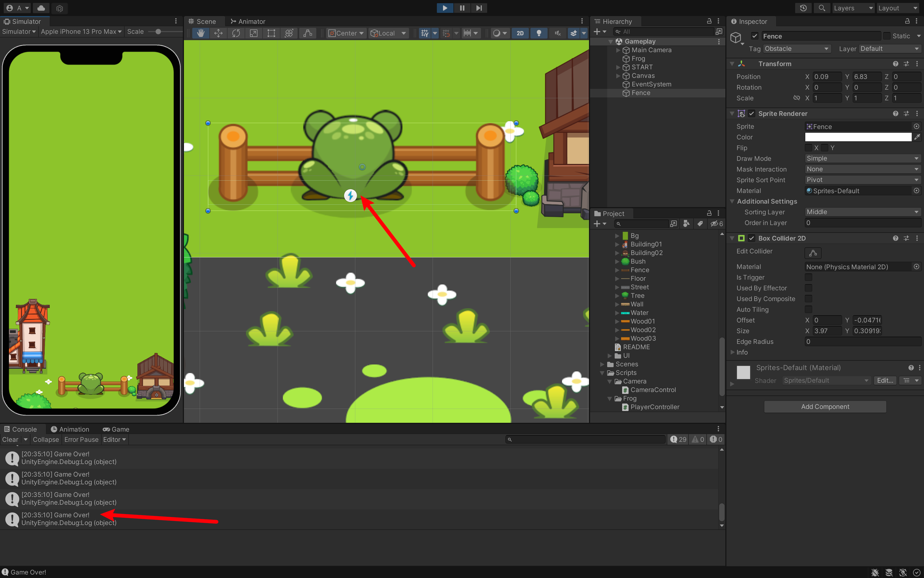Lock the Inspector panel

coord(907,21)
